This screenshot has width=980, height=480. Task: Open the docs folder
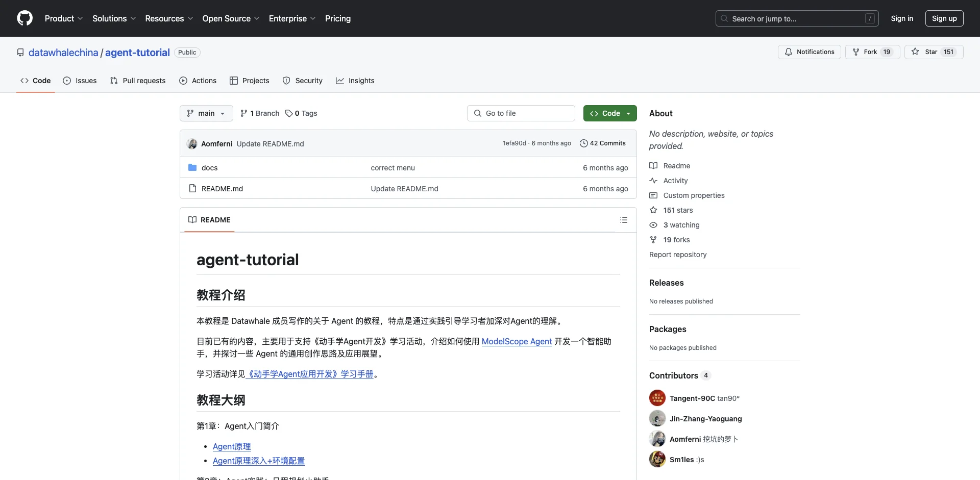pyautogui.click(x=209, y=168)
